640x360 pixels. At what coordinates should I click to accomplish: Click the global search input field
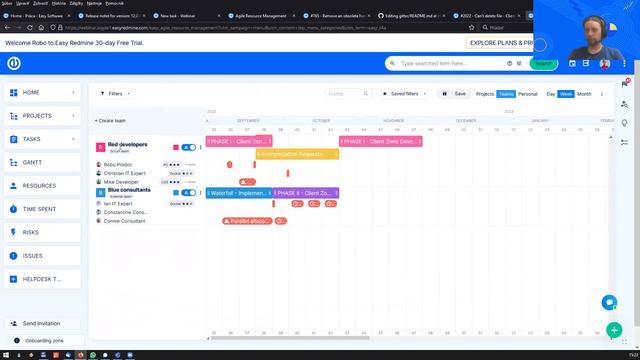451,63
